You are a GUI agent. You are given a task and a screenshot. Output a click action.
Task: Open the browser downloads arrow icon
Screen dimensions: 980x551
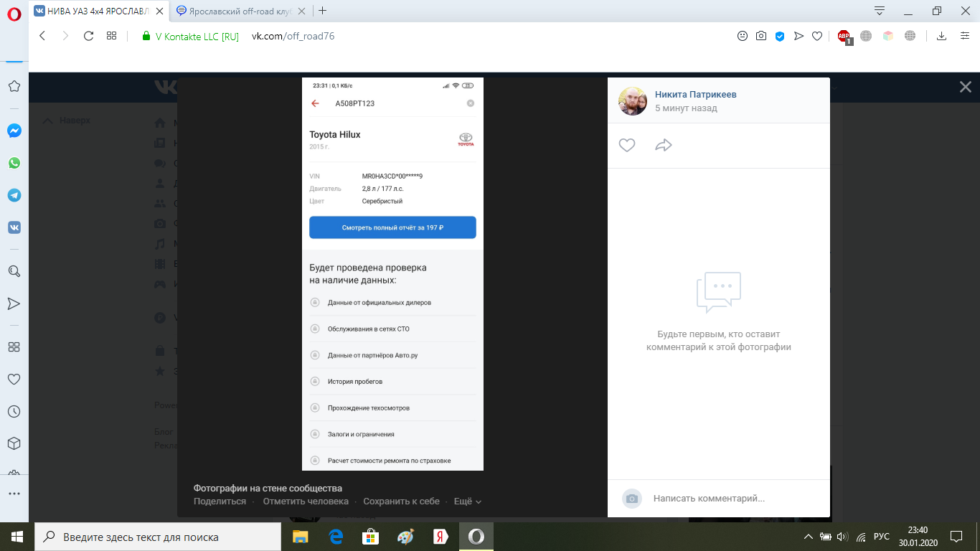tap(942, 36)
